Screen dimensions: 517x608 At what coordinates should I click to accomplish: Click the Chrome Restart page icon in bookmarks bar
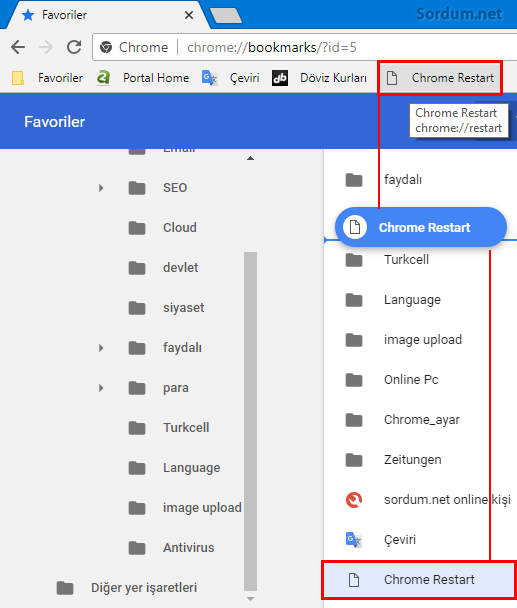point(392,78)
